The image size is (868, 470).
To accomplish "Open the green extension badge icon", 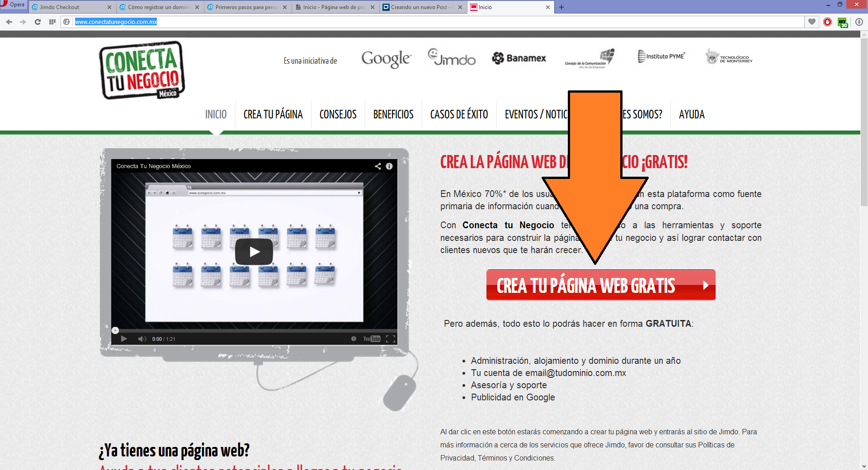I will click(843, 22).
